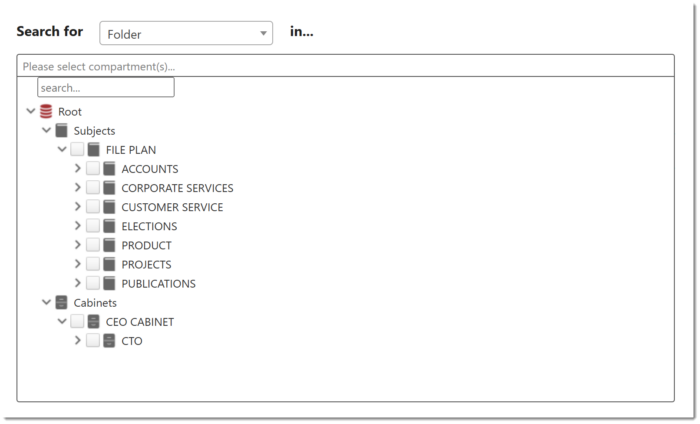Tick the ACCOUNTS checkbox
The width and height of the screenshot is (700, 424).
(x=93, y=169)
